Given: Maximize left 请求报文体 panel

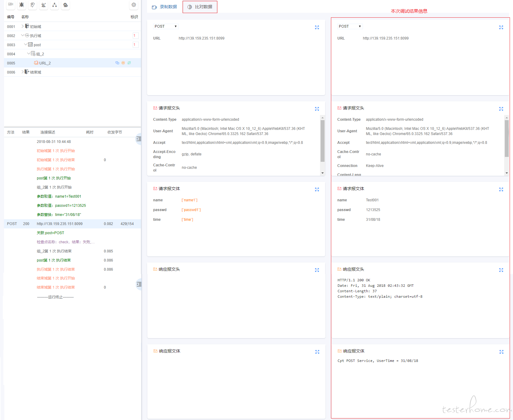Looking at the screenshot, I should 317,189.
